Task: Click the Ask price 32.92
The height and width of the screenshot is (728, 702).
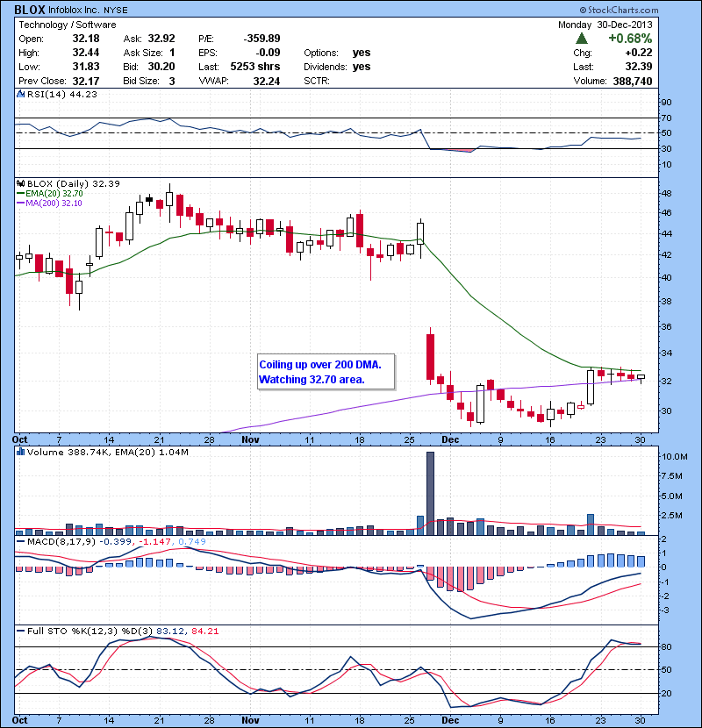Action: (161, 39)
